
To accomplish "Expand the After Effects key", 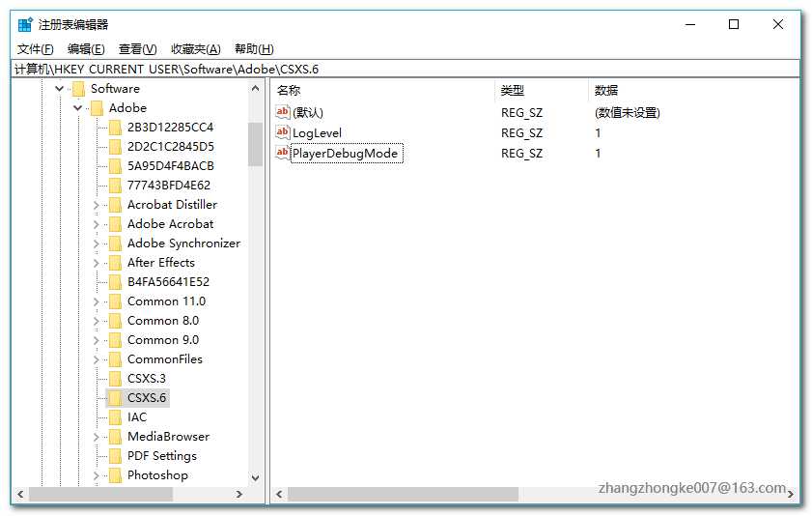I will coord(96,263).
